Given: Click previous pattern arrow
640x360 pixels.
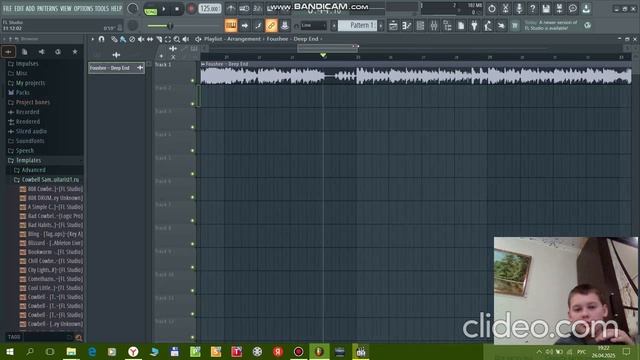Looking at the screenshot, I should pos(334,26).
